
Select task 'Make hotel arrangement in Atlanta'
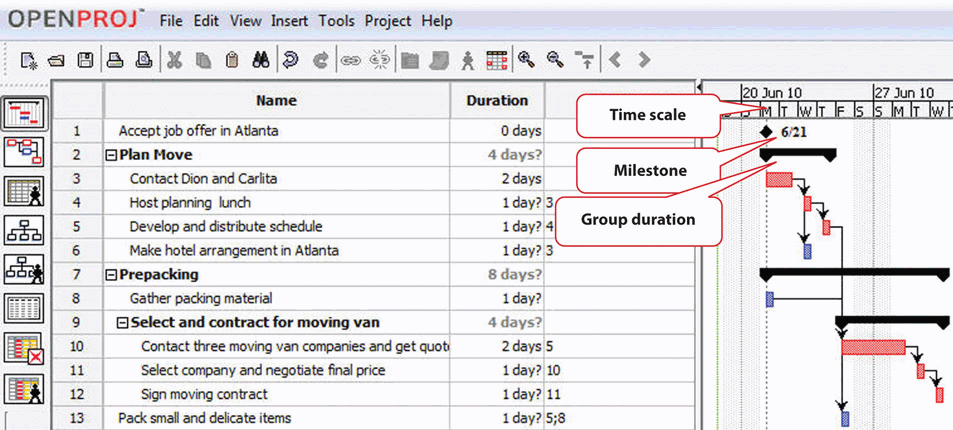pos(234,251)
